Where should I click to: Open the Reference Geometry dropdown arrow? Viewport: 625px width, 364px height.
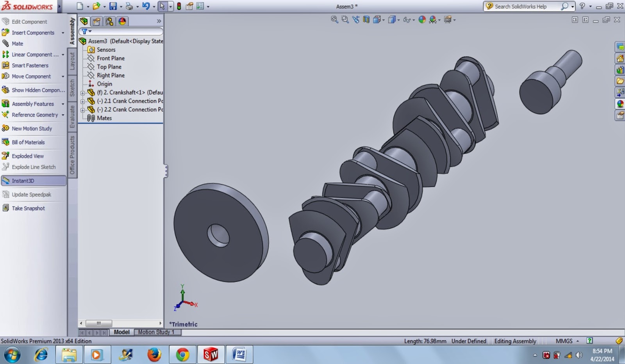(63, 115)
